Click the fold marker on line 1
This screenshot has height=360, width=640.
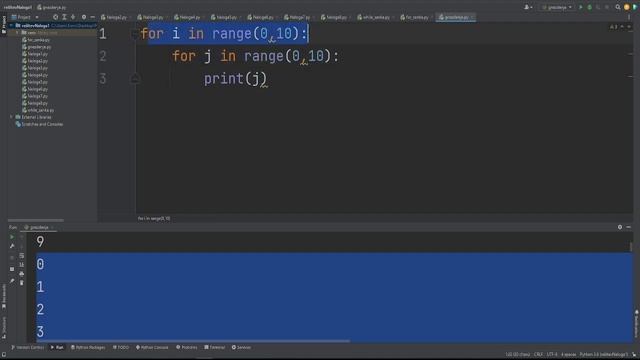[x=135, y=34]
